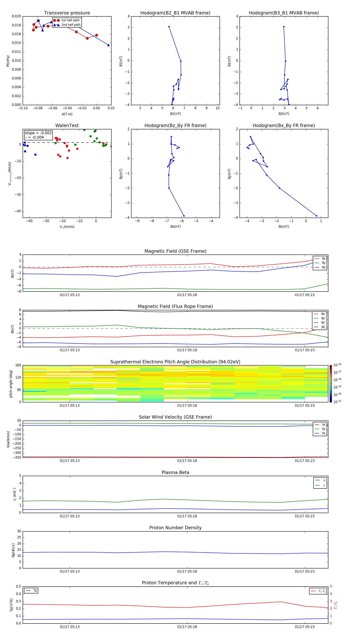
Task: Click the 10⁻²⁶ colorbar tick label
Action: coord(337,365)
